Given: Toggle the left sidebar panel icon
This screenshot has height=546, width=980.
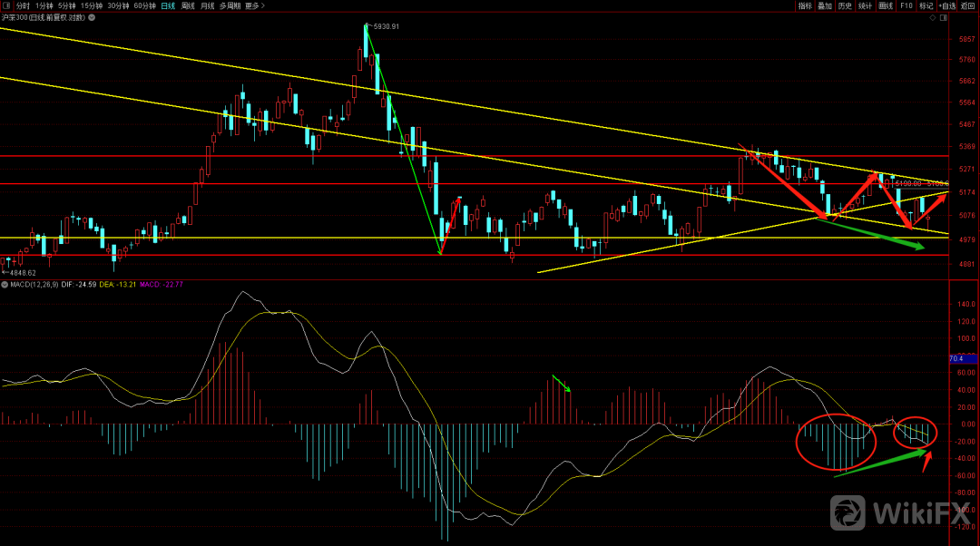Looking at the screenshot, I should (6, 5).
